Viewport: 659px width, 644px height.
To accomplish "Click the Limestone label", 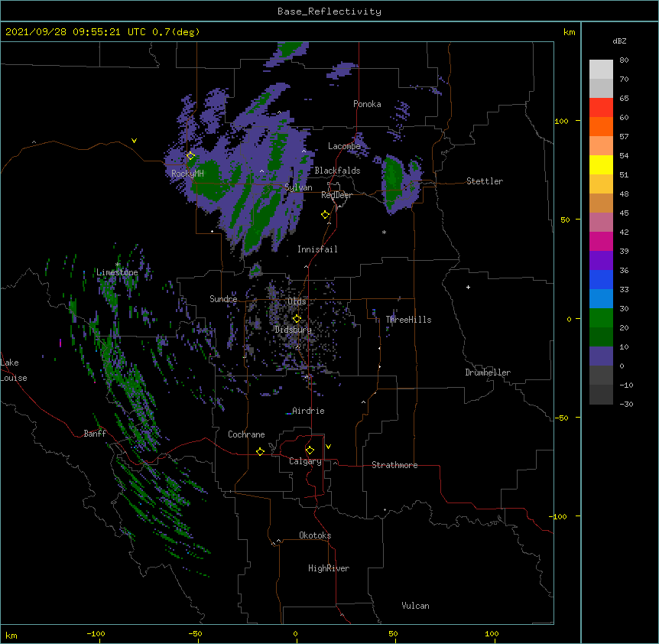I will [x=117, y=272].
